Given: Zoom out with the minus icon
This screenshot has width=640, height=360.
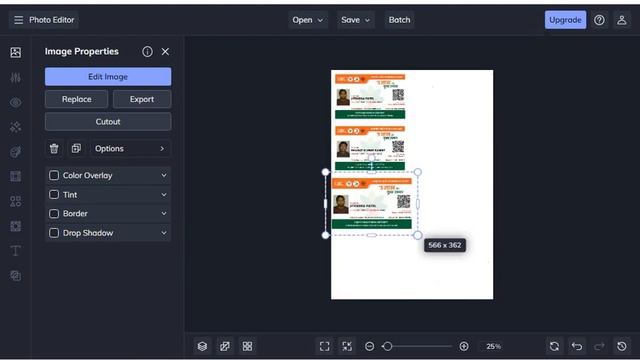Looking at the screenshot, I should [x=369, y=346].
